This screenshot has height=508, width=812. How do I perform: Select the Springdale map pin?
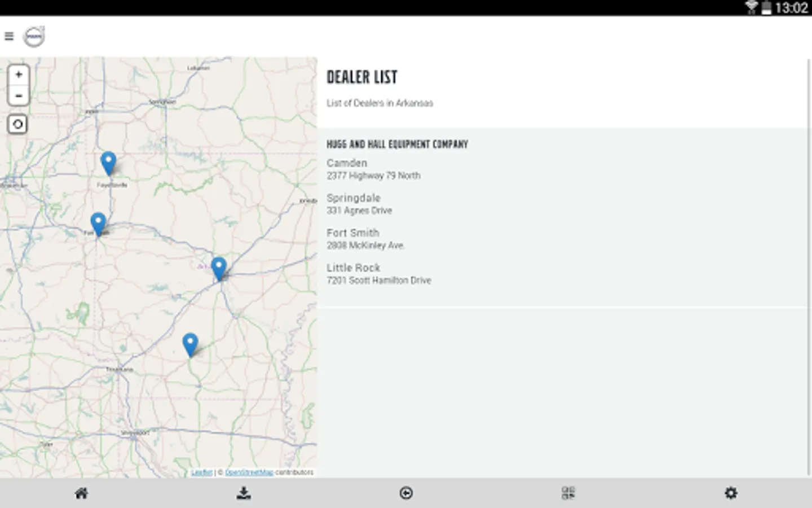[x=108, y=164]
